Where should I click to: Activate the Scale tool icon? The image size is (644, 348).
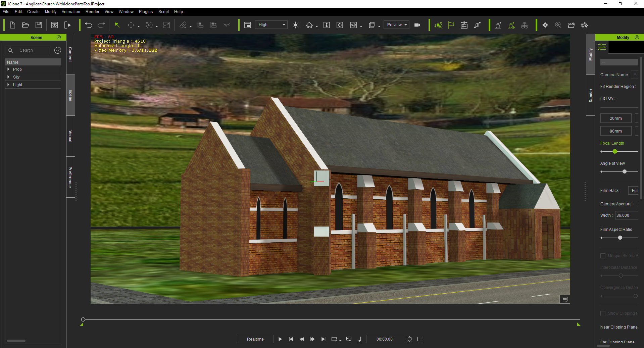(166, 25)
